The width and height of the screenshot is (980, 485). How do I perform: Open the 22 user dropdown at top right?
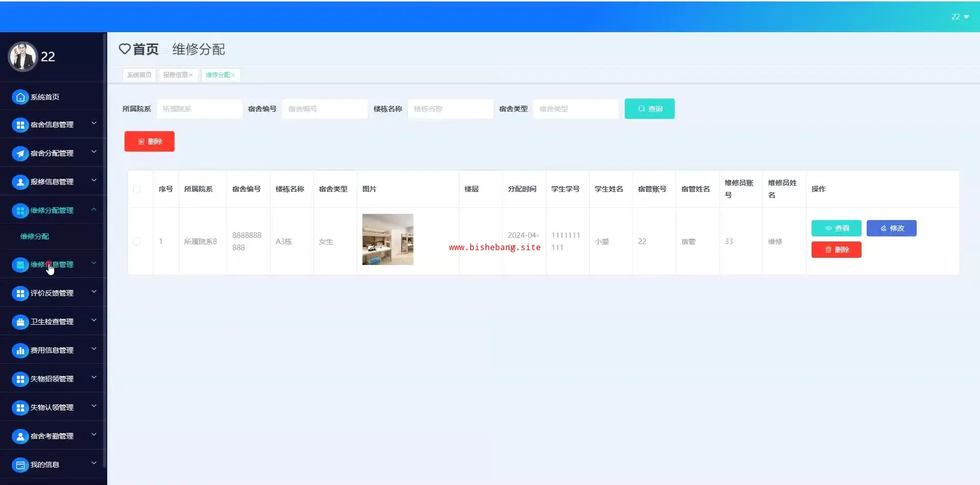click(960, 17)
